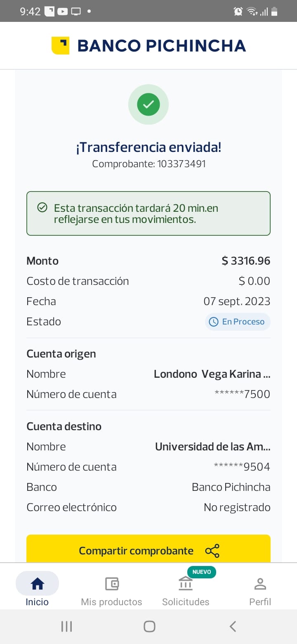The image size is (297, 644).
Task: Tap the En Proceso status badge
Action: tap(238, 322)
